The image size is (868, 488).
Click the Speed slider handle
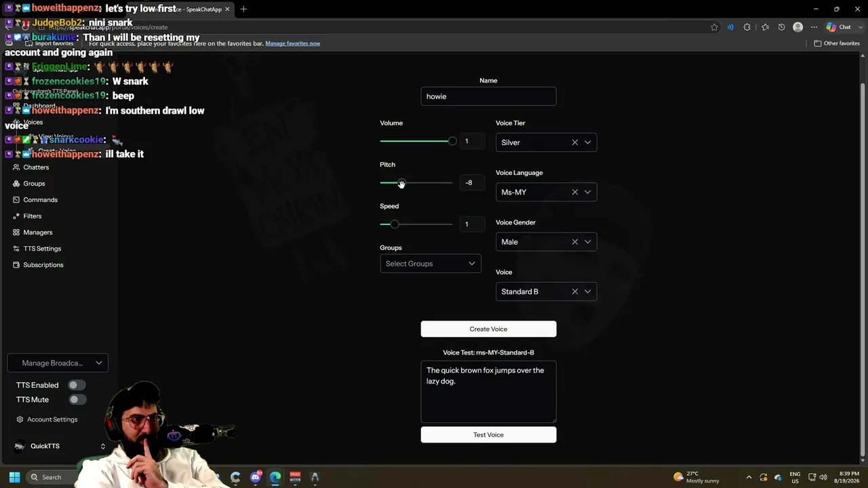click(x=394, y=224)
